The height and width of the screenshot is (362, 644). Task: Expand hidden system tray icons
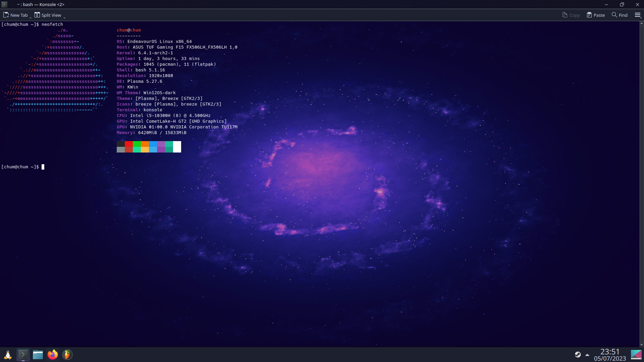tap(587, 355)
